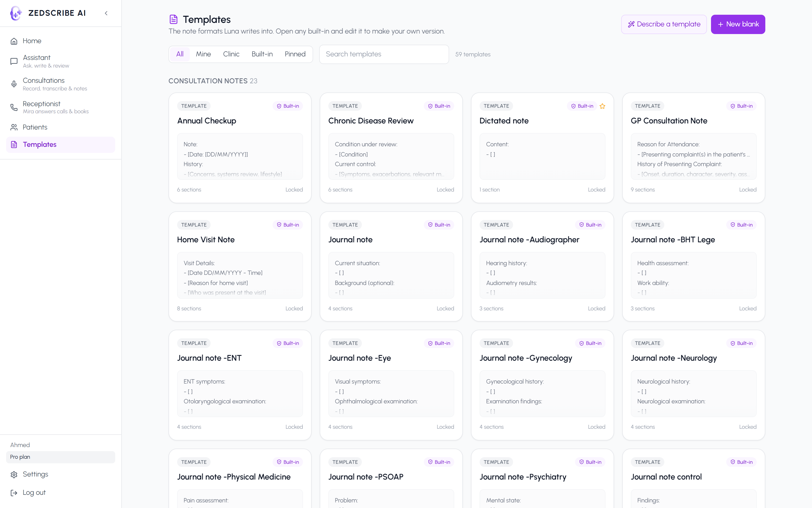Open Patients via the people icon

(14, 127)
